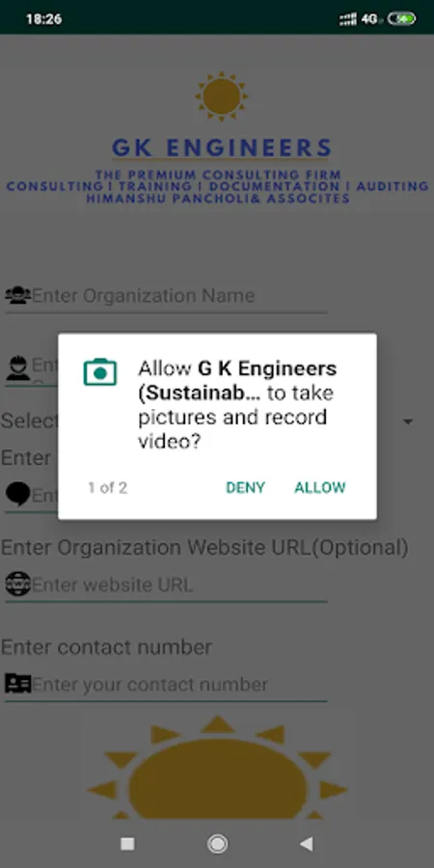Tap the Android back triangle button
434x868 pixels.
coord(306,844)
